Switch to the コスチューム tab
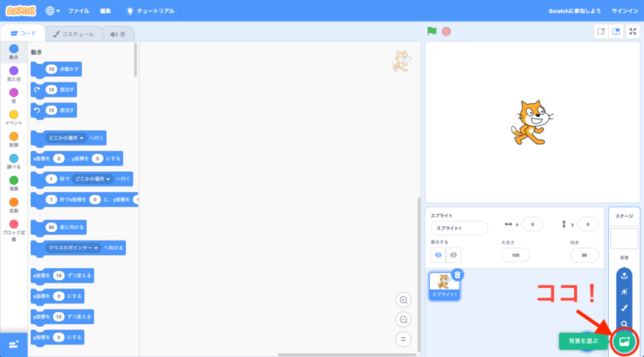The width and height of the screenshot is (644, 357). pyautogui.click(x=74, y=34)
